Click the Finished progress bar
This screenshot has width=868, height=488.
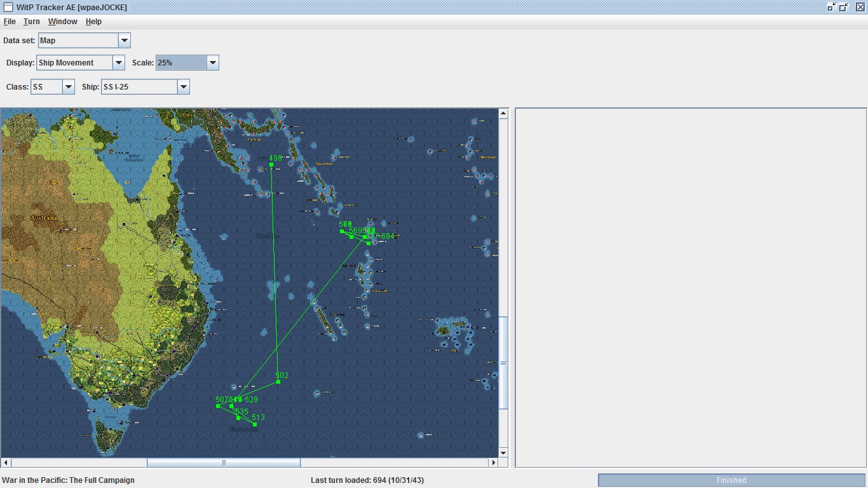(x=731, y=480)
